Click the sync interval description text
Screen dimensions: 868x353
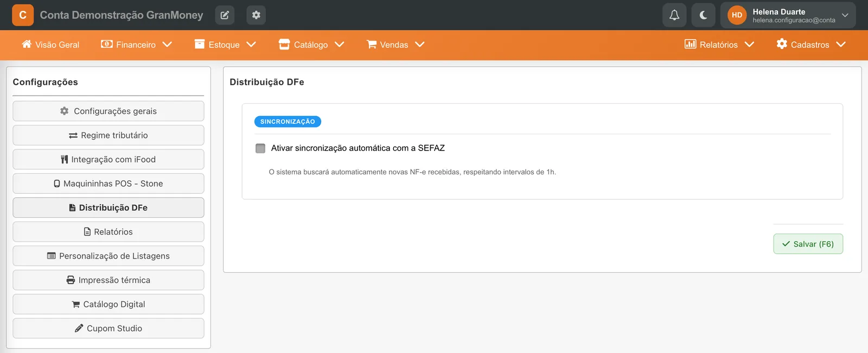pos(412,172)
